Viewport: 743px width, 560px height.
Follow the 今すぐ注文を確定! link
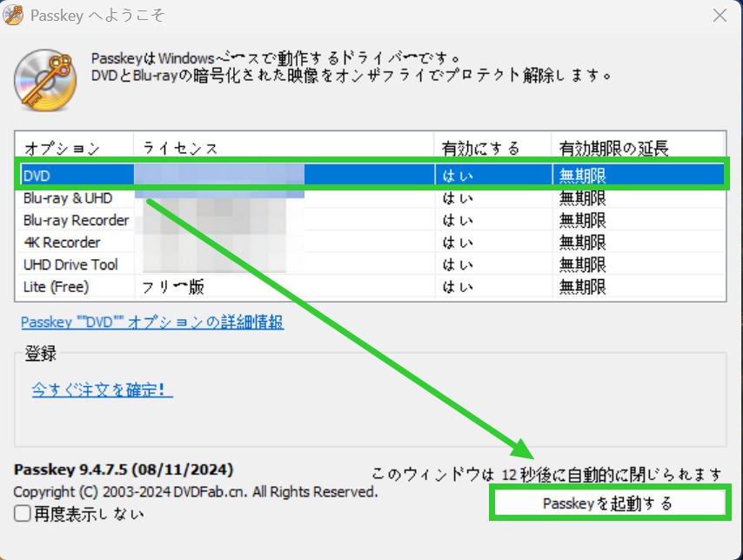point(103,390)
